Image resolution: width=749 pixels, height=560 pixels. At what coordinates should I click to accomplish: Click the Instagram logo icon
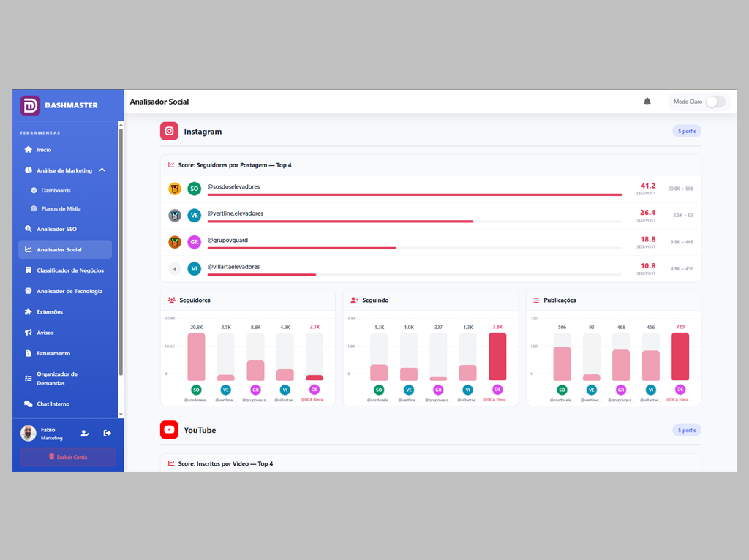click(x=169, y=132)
